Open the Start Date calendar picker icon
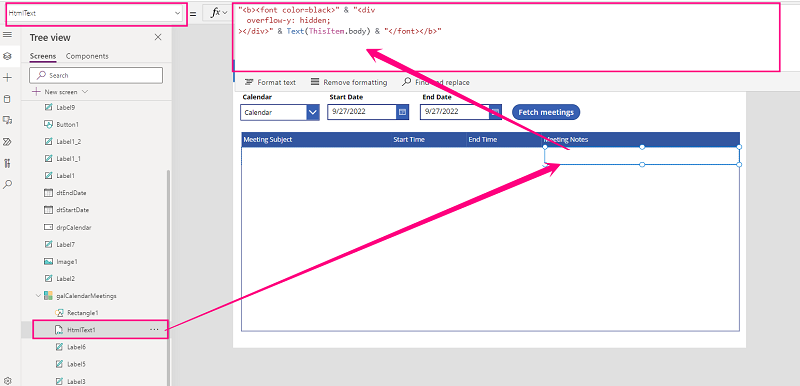 click(403, 112)
